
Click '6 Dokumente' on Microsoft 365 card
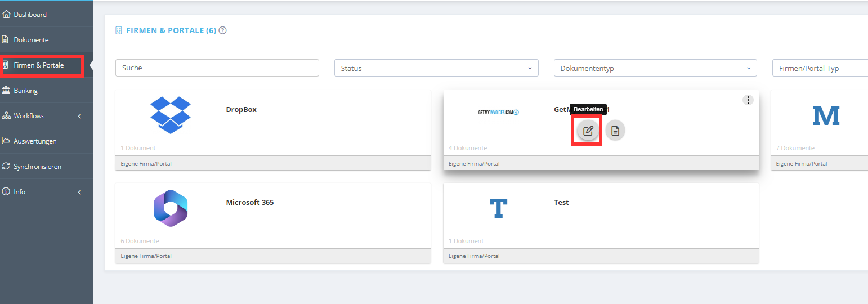point(140,241)
